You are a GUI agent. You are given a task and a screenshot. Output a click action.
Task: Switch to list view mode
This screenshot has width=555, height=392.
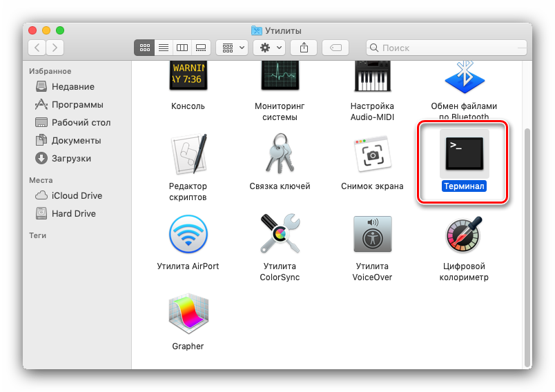(x=164, y=48)
